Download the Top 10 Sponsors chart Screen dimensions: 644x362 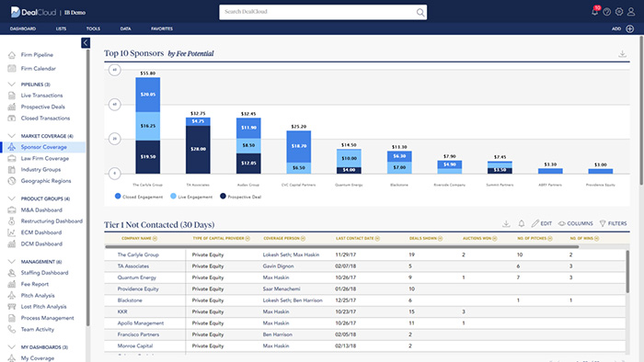[x=623, y=53]
